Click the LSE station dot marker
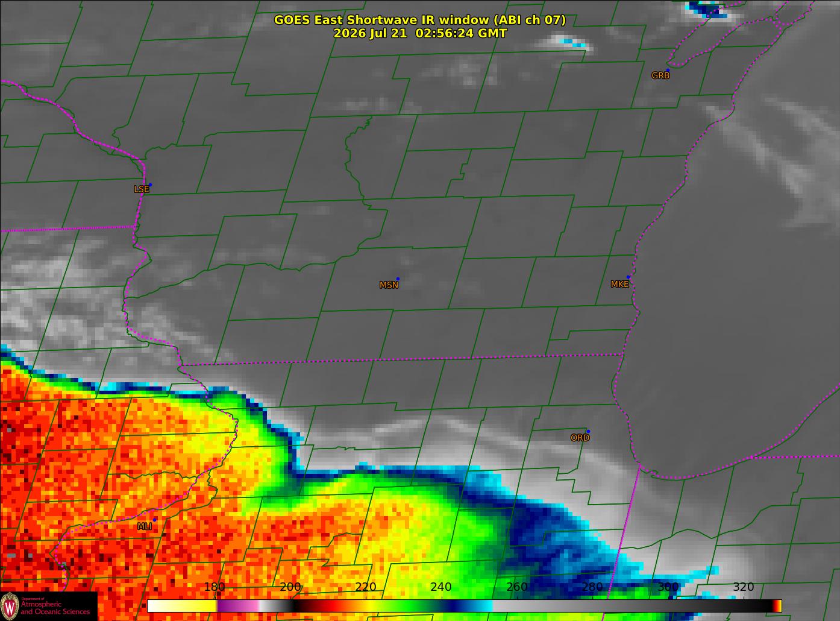 tap(150, 185)
